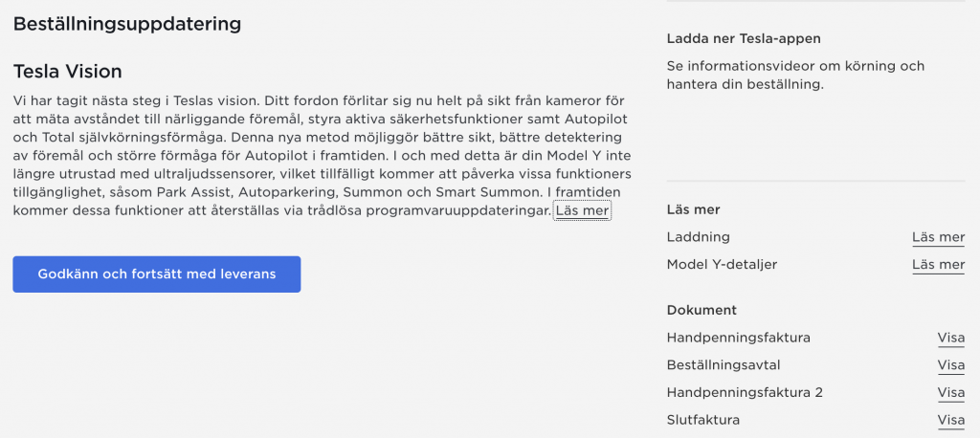Click Godkänn och fortsätt med leverans button

coord(157,274)
